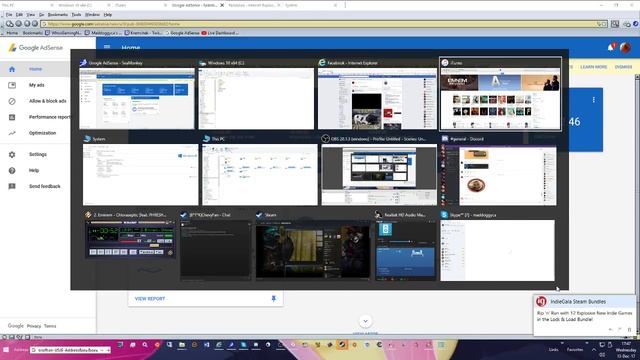The width and height of the screenshot is (640, 360).
Task: Open the AdSense notifications bell
Action: point(611,47)
